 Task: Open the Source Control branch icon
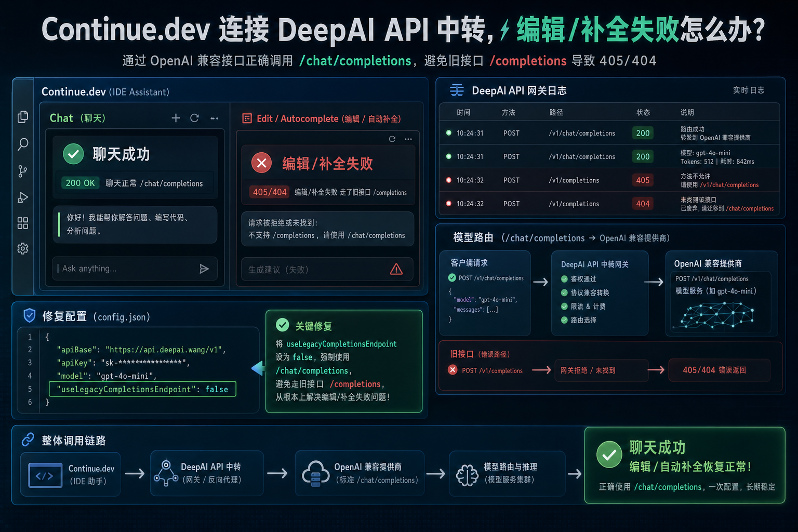[x=23, y=171]
